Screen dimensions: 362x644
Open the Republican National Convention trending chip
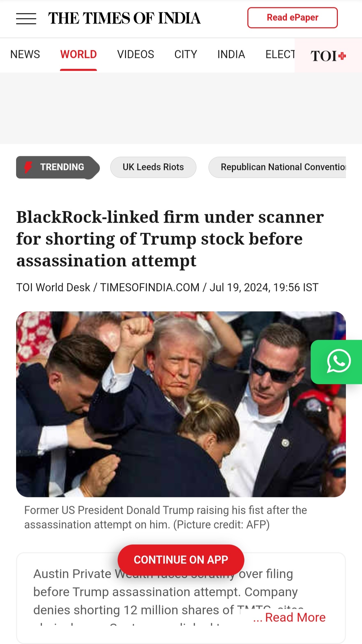(277, 167)
